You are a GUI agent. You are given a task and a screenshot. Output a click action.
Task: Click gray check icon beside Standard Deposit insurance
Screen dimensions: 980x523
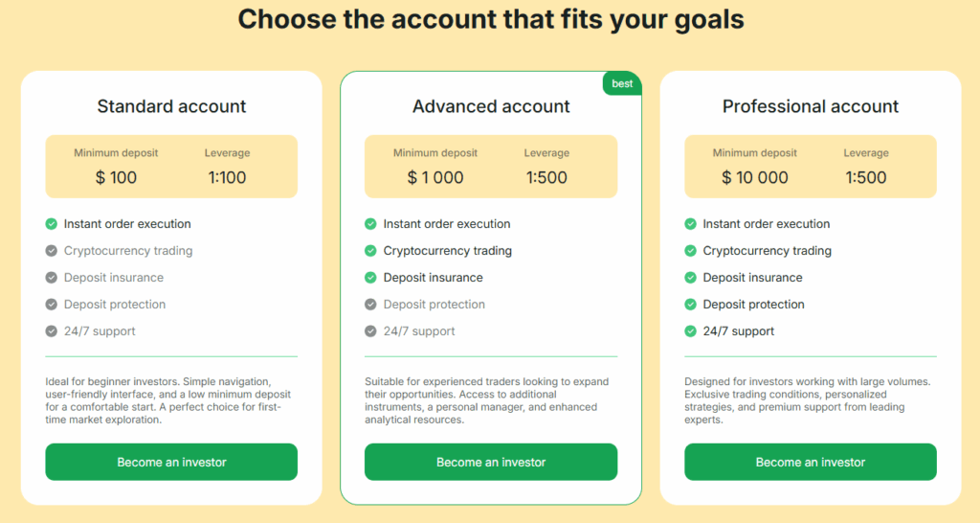click(52, 278)
